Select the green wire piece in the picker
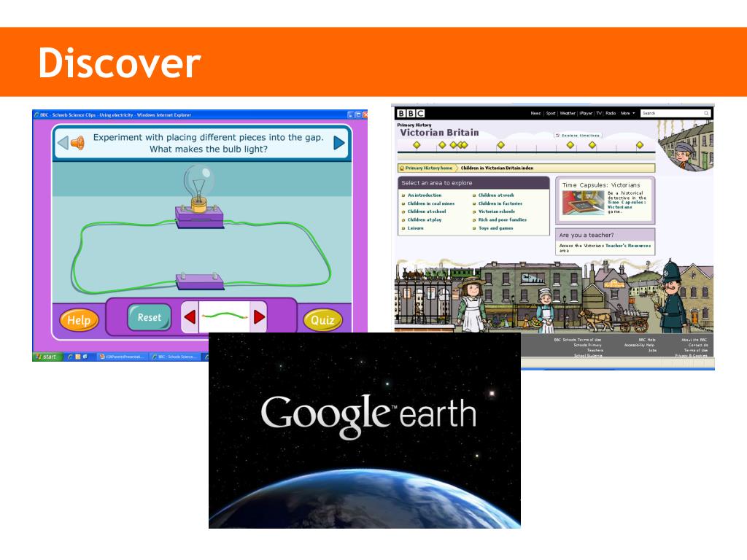The height and width of the screenshot is (560, 747). click(x=225, y=316)
